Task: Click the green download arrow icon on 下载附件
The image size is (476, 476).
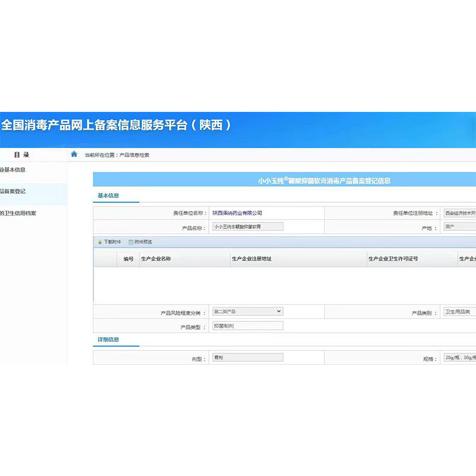Action: tap(99, 242)
